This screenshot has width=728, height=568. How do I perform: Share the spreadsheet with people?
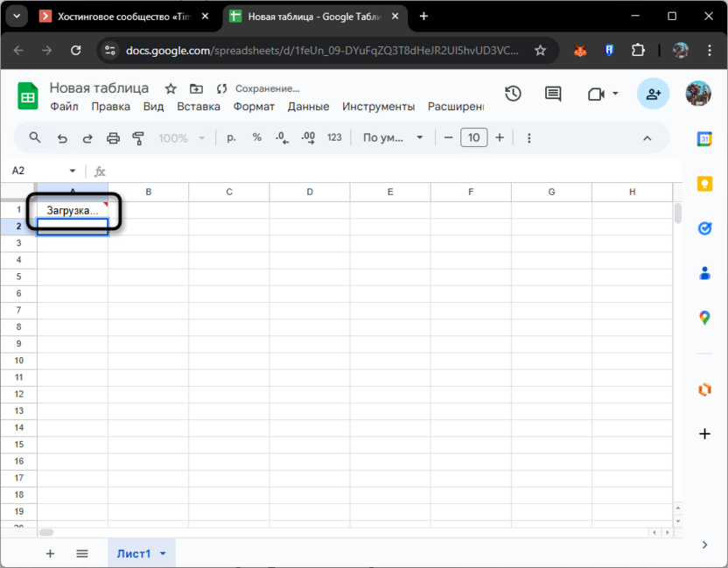coord(653,94)
